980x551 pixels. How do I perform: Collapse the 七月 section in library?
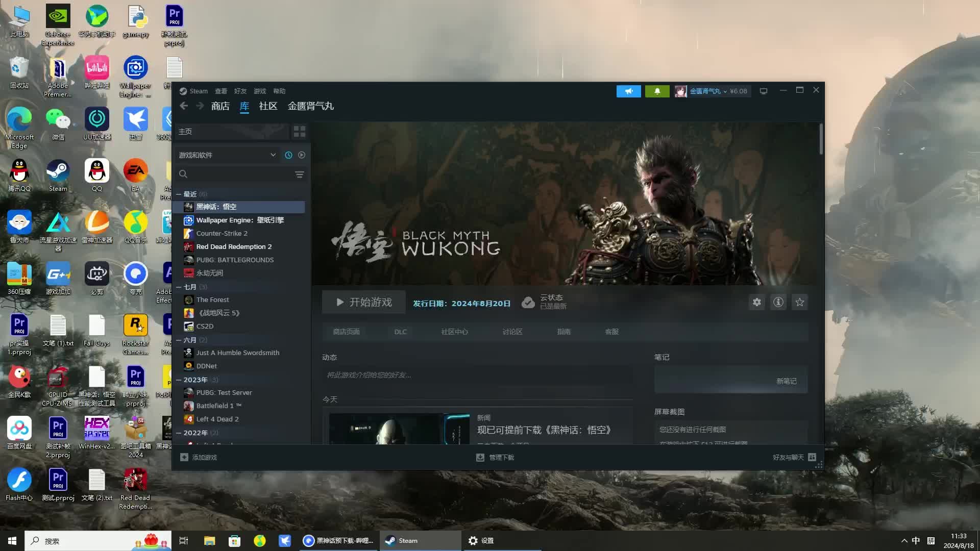[179, 287]
